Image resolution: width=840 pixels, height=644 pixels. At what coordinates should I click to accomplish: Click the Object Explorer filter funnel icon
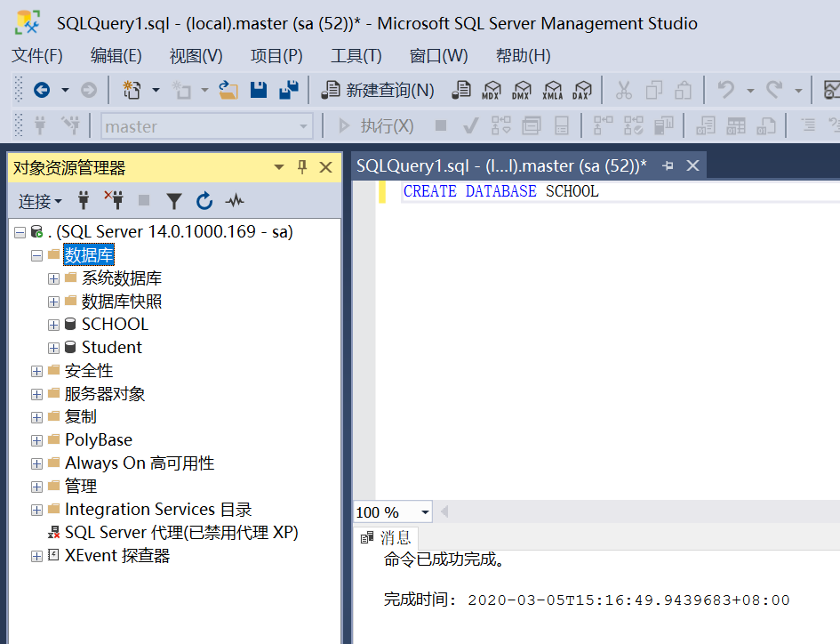(173, 201)
